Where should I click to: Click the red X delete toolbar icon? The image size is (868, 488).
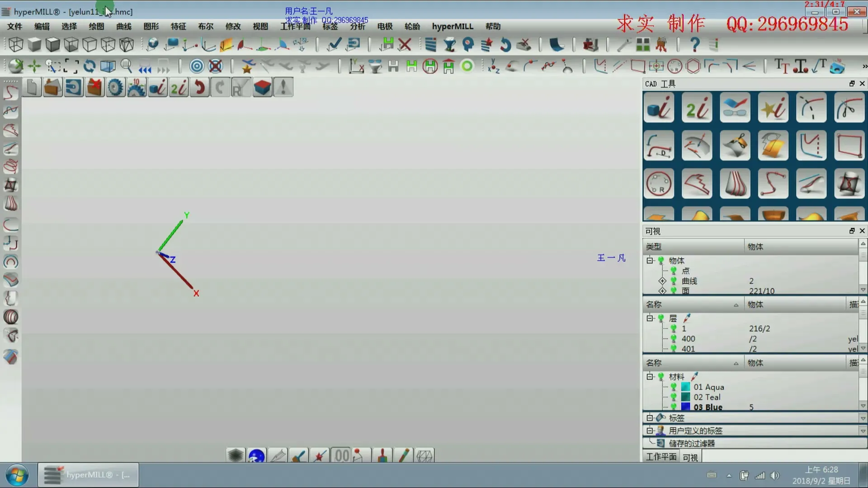tap(405, 44)
